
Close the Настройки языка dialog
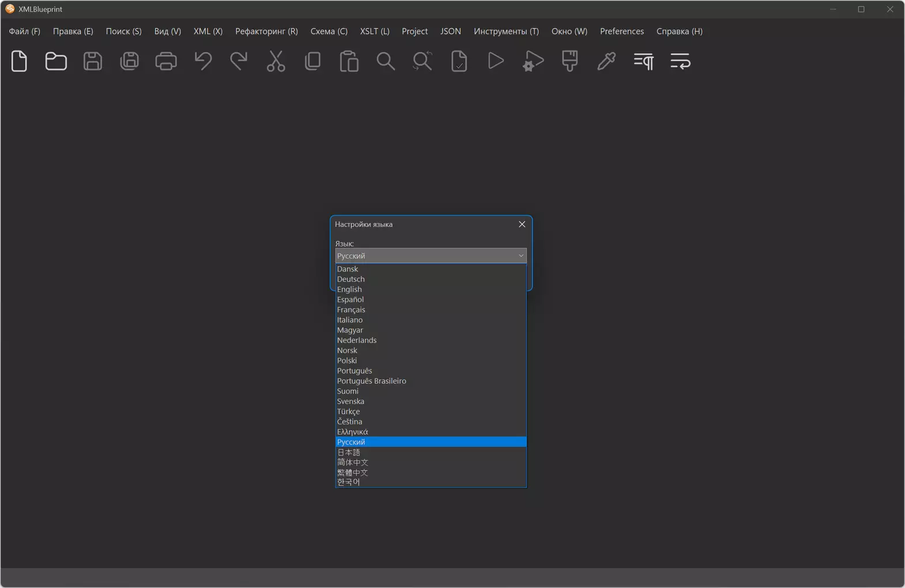(x=522, y=224)
